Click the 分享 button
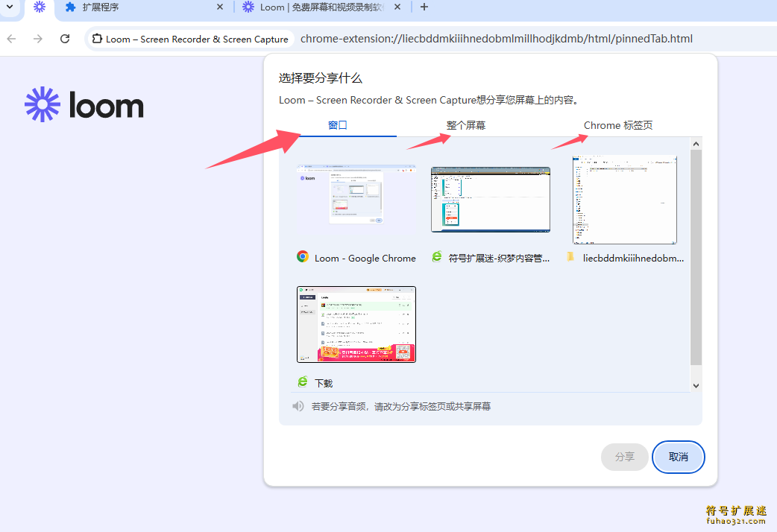The width and height of the screenshot is (777, 532). (x=624, y=457)
